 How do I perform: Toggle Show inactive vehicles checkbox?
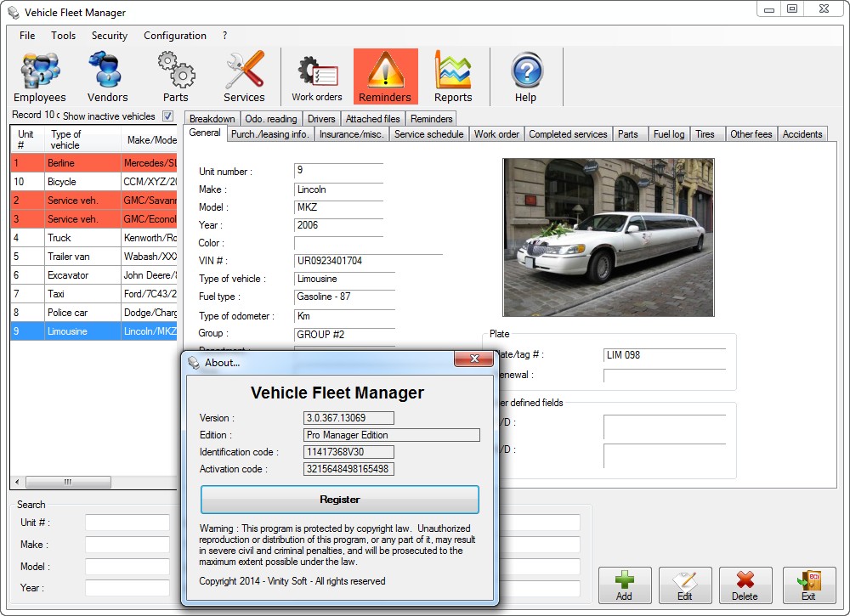click(x=168, y=116)
